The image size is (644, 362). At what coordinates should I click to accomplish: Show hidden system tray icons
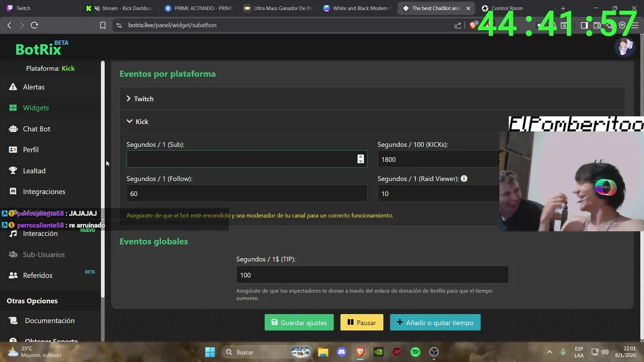(x=549, y=352)
